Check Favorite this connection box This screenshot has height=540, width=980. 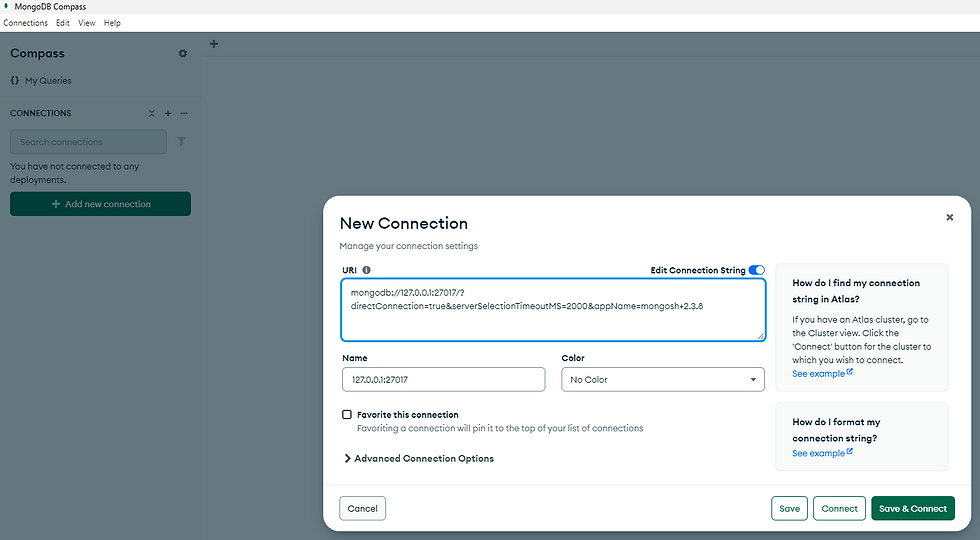[x=347, y=414]
